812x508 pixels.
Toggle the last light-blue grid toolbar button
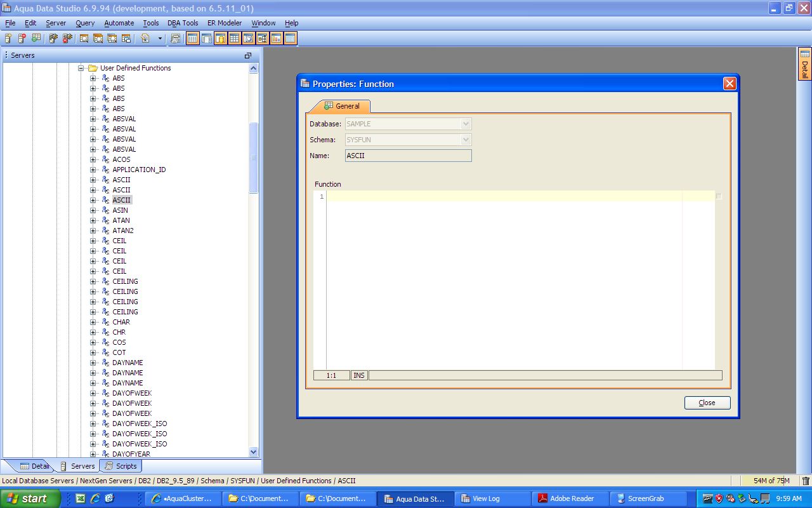(291, 39)
